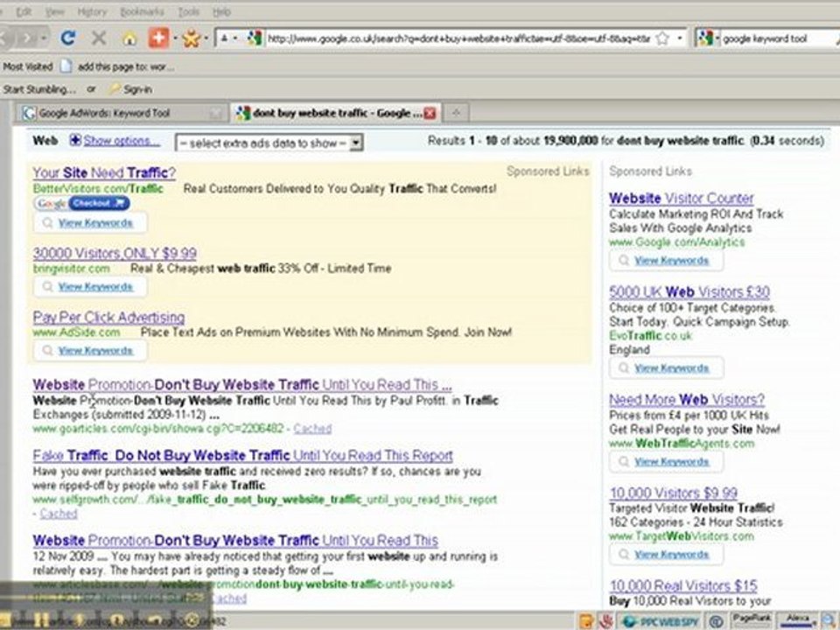This screenshot has height=630, width=840.
Task: Open the Edit menu
Action: tap(24, 11)
